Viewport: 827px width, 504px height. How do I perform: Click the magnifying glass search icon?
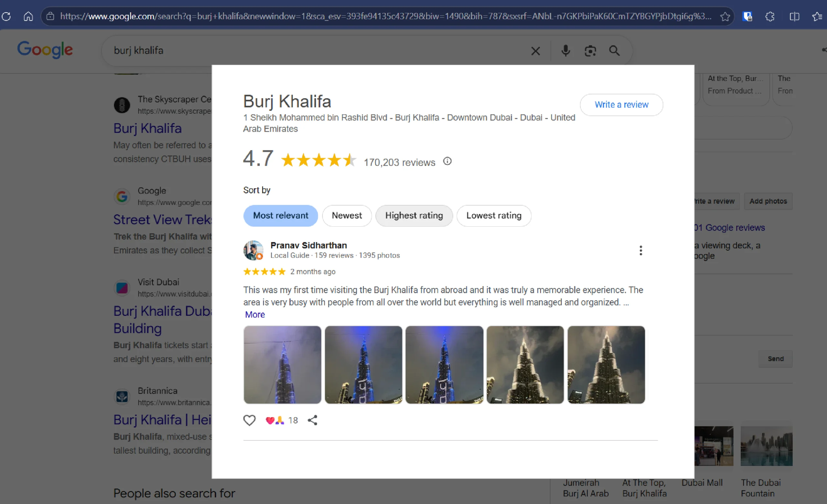(614, 51)
